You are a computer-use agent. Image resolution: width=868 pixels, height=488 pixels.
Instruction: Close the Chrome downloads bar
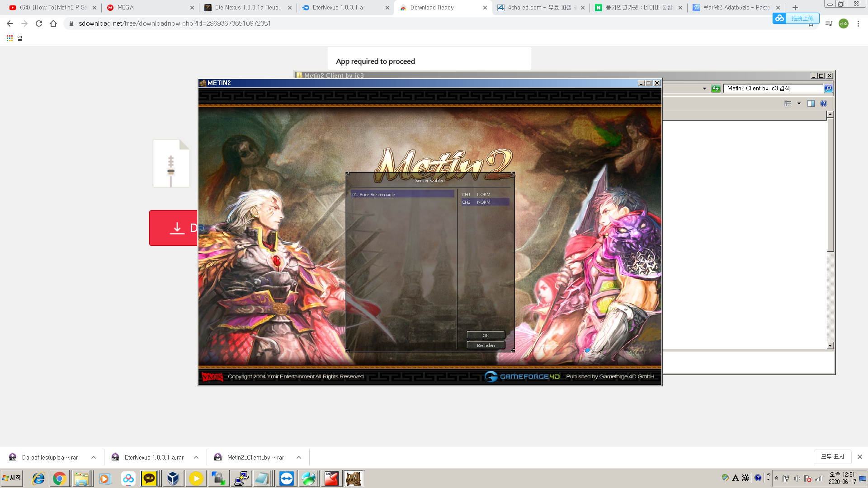(x=859, y=457)
